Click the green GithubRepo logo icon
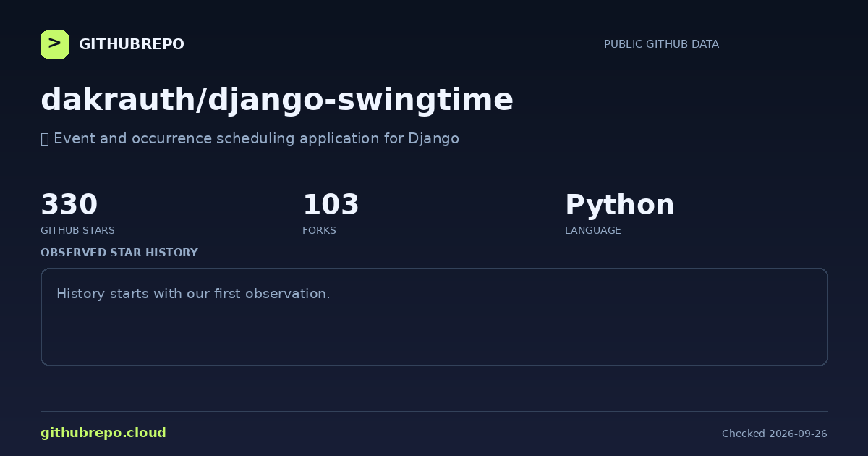The height and width of the screenshot is (456, 868). [54, 44]
